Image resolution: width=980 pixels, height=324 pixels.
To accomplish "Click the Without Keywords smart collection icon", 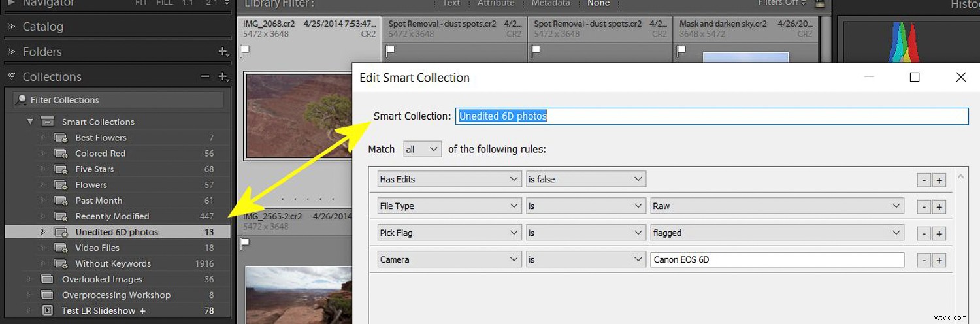I will pos(61,263).
